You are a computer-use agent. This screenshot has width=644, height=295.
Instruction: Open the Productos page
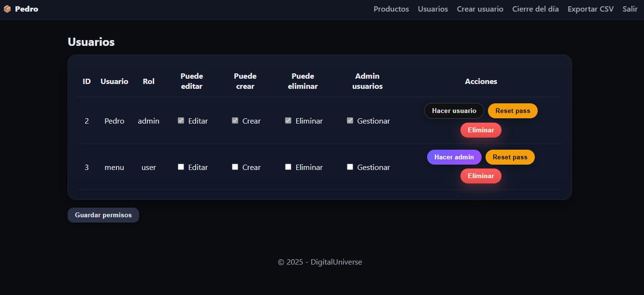point(391,9)
